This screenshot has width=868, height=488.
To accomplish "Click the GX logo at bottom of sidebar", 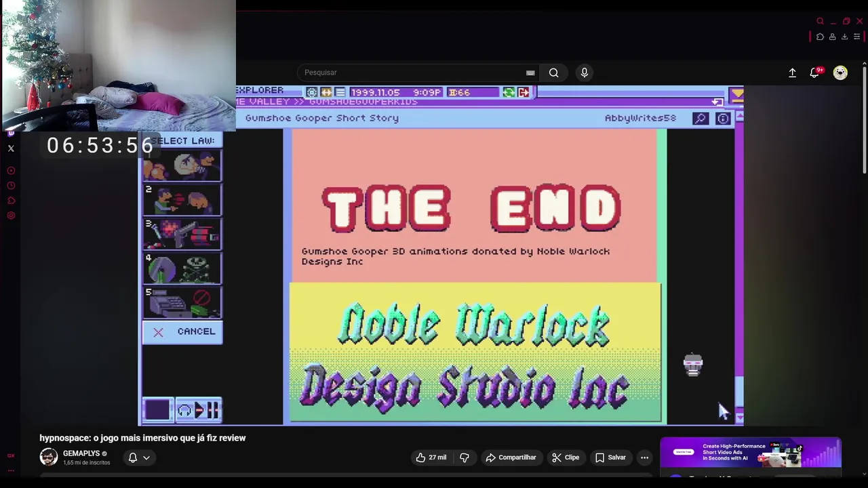I will 11,455.
